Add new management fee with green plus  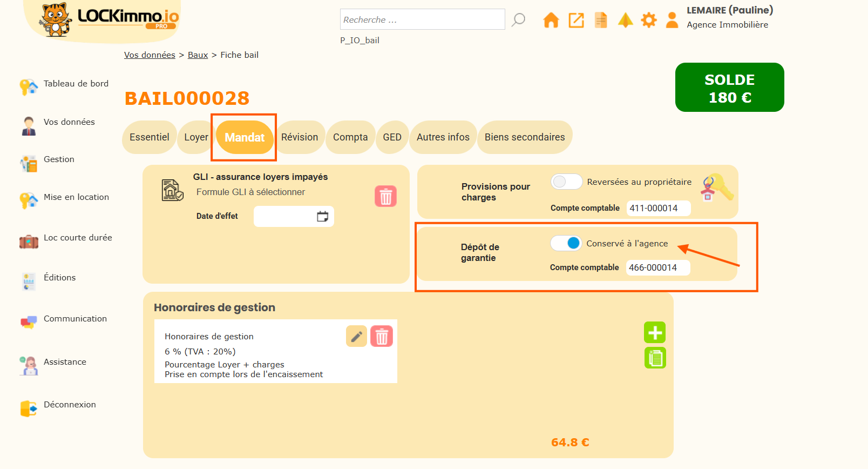[x=655, y=332]
